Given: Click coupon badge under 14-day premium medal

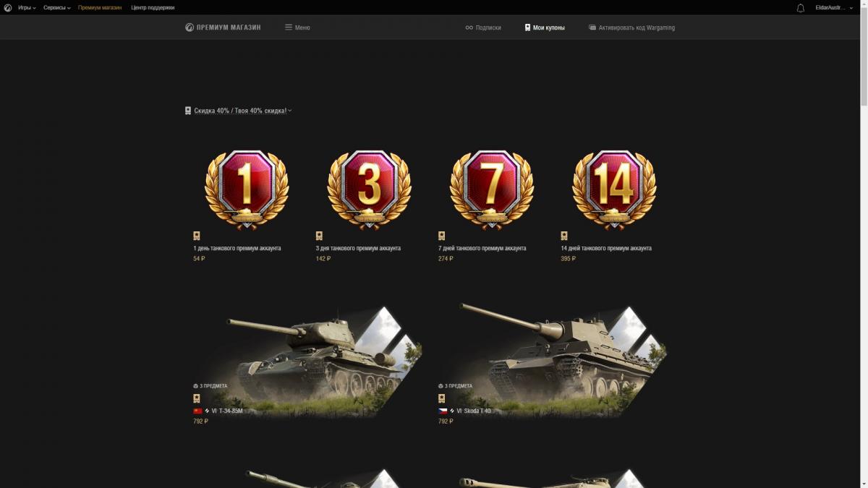Looking at the screenshot, I should pos(564,236).
